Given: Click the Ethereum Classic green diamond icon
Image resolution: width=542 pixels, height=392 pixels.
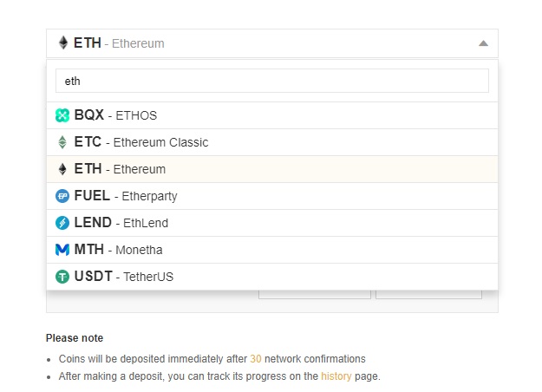Looking at the screenshot, I should pyautogui.click(x=62, y=142).
